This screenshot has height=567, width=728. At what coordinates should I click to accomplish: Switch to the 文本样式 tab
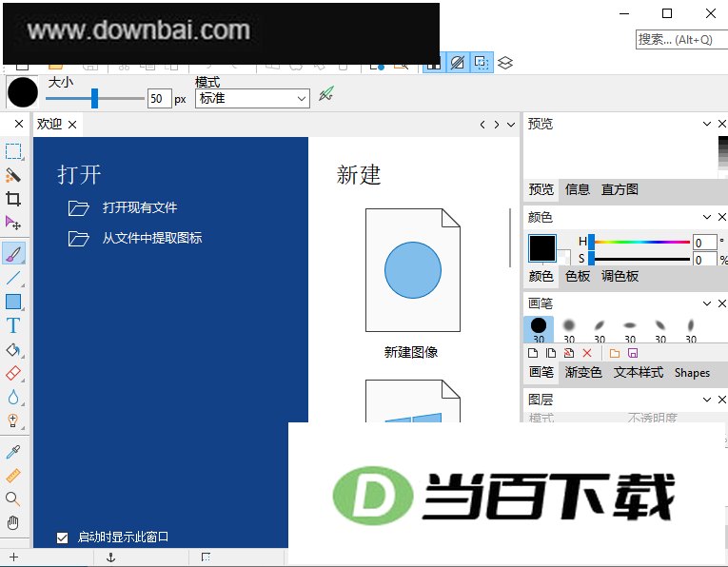pyautogui.click(x=639, y=372)
